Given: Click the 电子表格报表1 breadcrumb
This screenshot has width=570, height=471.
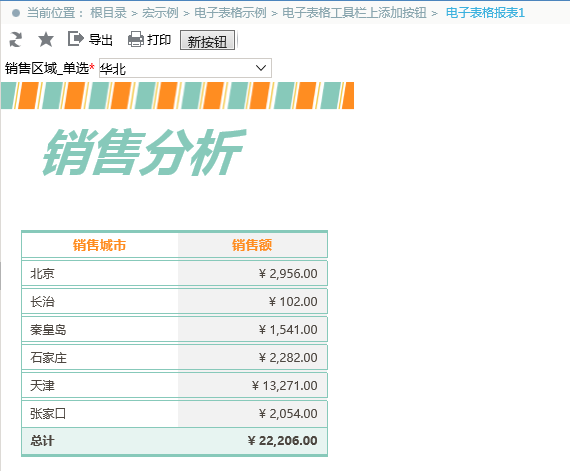Looking at the screenshot, I should pyautogui.click(x=485, y=13).
